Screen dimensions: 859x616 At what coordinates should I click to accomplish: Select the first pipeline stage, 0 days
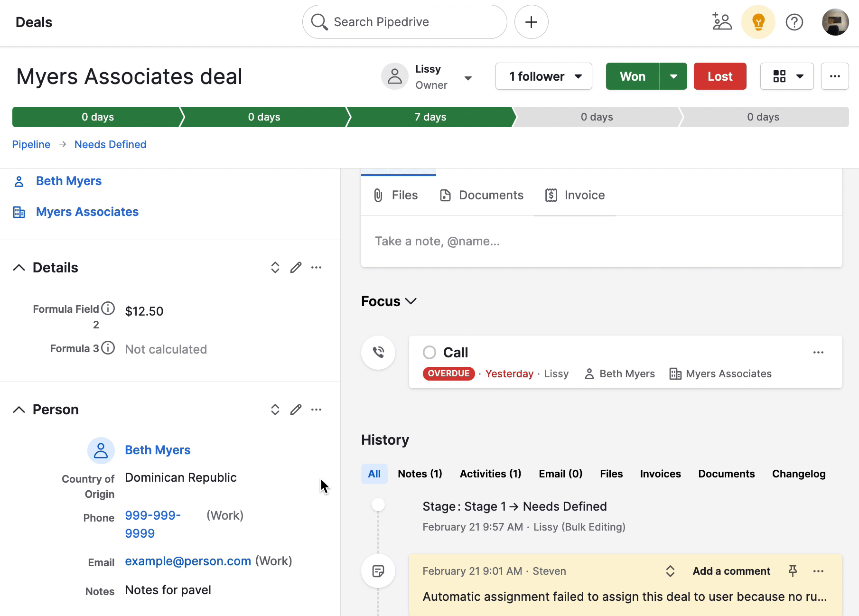point(97,117)
